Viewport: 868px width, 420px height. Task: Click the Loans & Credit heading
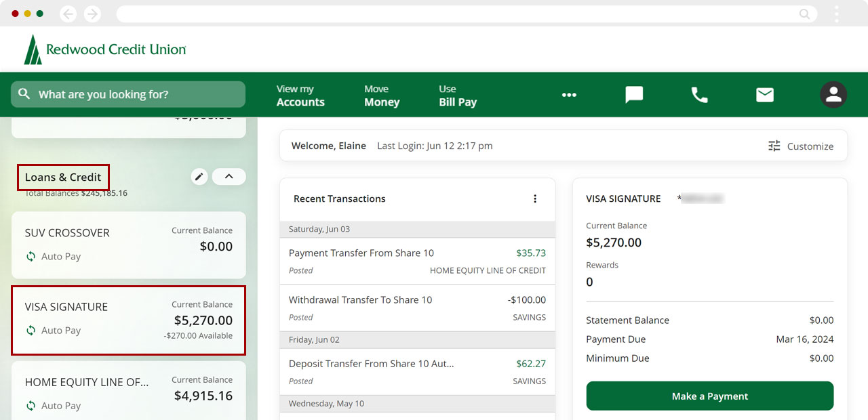tap(63, 177)
